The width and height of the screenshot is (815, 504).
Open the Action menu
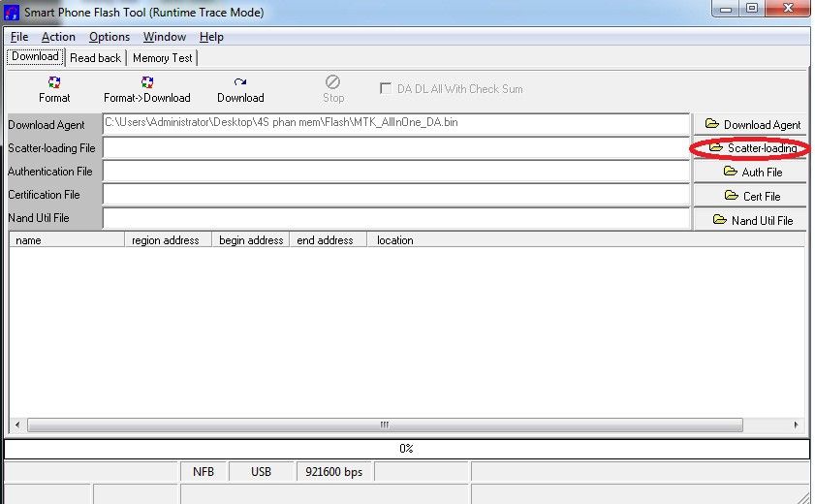tap(58, 37)
